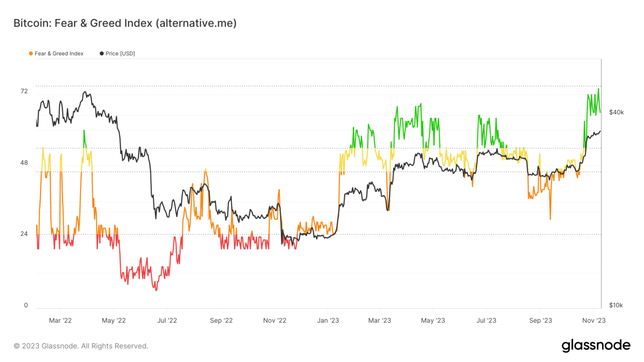Click the chart title text
The height and width of the screenshot is (362, 644).
pos(125,23)
